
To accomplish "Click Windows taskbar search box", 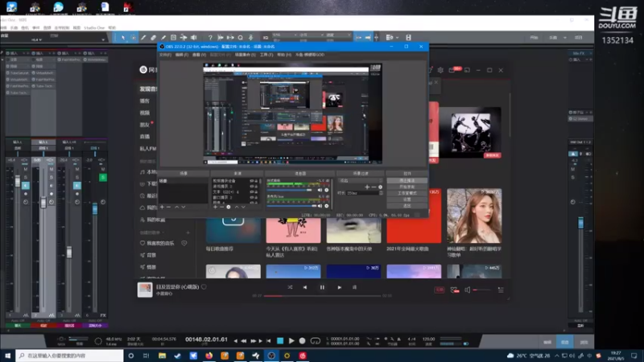I will (x=70, y=356).
